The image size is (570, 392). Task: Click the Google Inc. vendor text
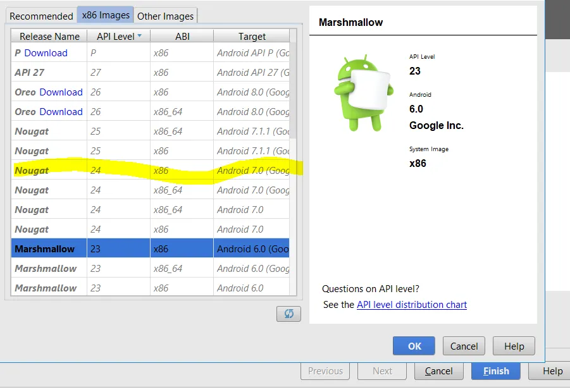tap(437, 126)
